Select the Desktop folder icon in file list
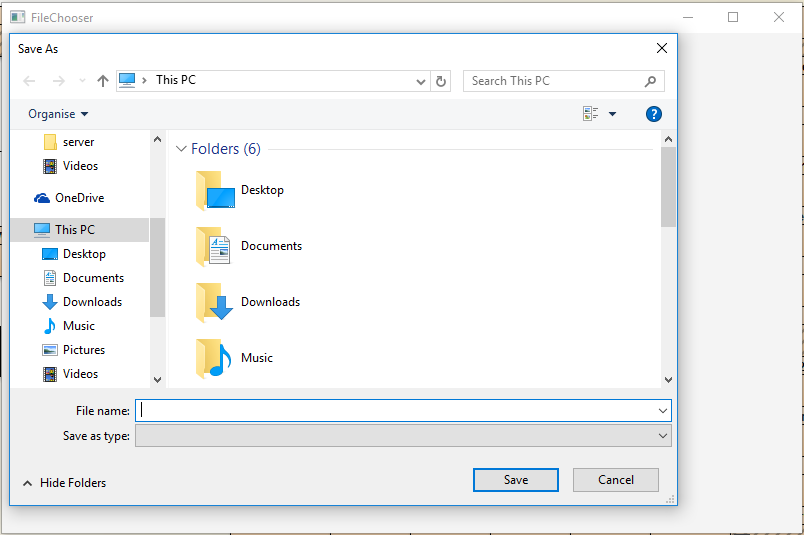 pos(215,190)
